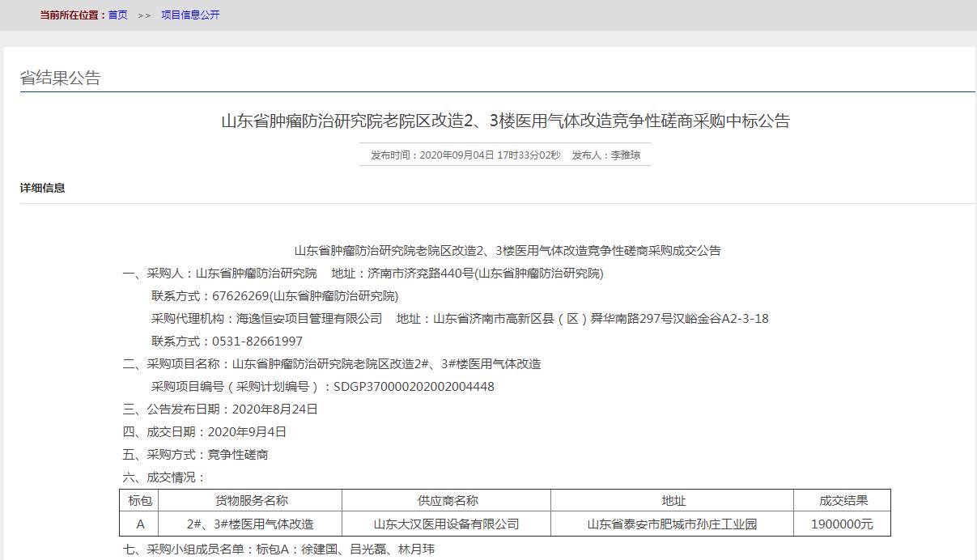Screen dimensions: 977x560
Task: Select the publisher name 李雅琼
Action: [625, 155]
